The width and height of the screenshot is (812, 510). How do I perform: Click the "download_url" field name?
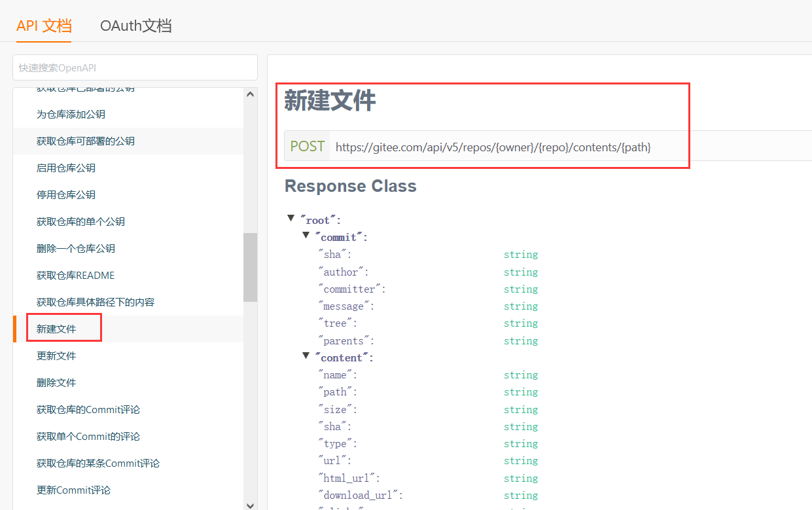tap(361, 495)
